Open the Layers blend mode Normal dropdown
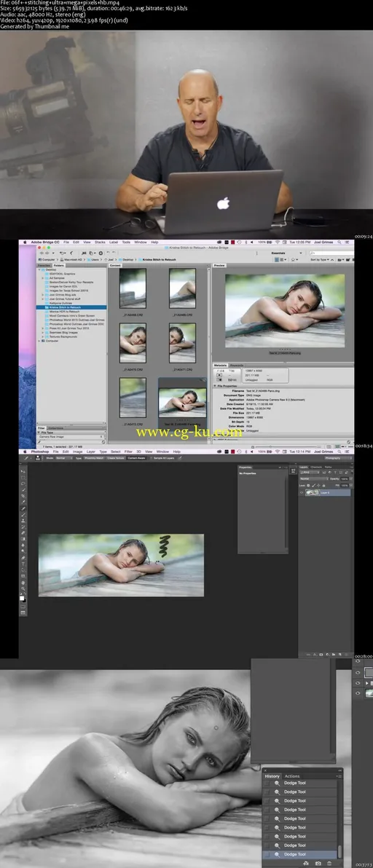The width and height of the screenshot is (373, 868). pos(314,479)
